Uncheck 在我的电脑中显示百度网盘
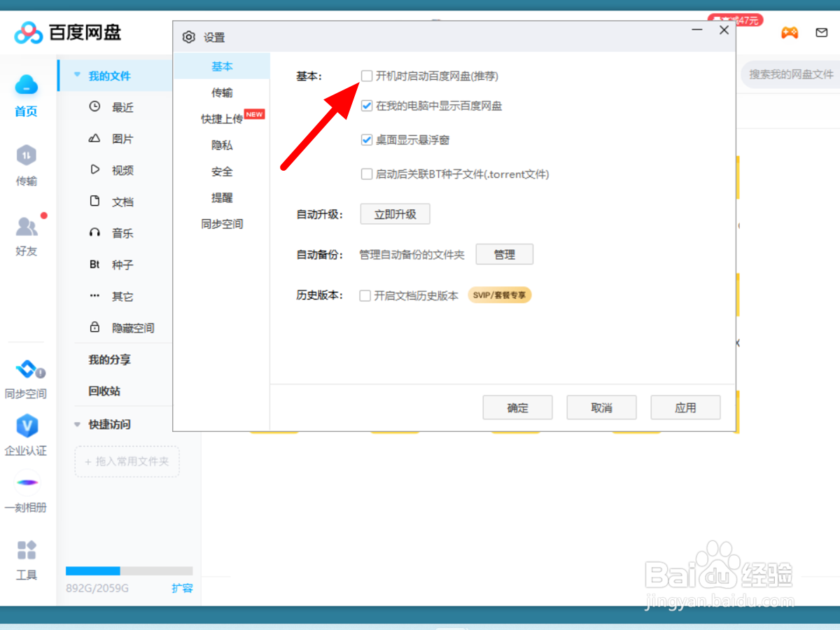 click(367, 106)
